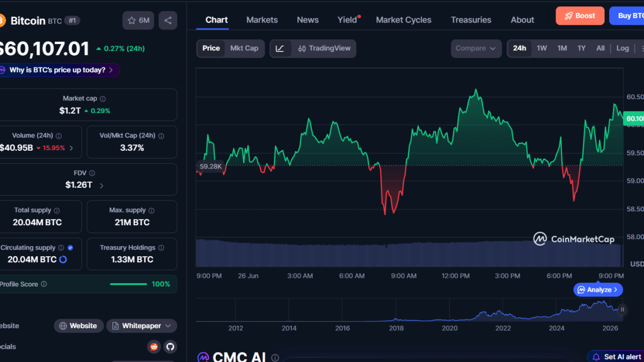Open the FDV info icon

coord(92,173)
